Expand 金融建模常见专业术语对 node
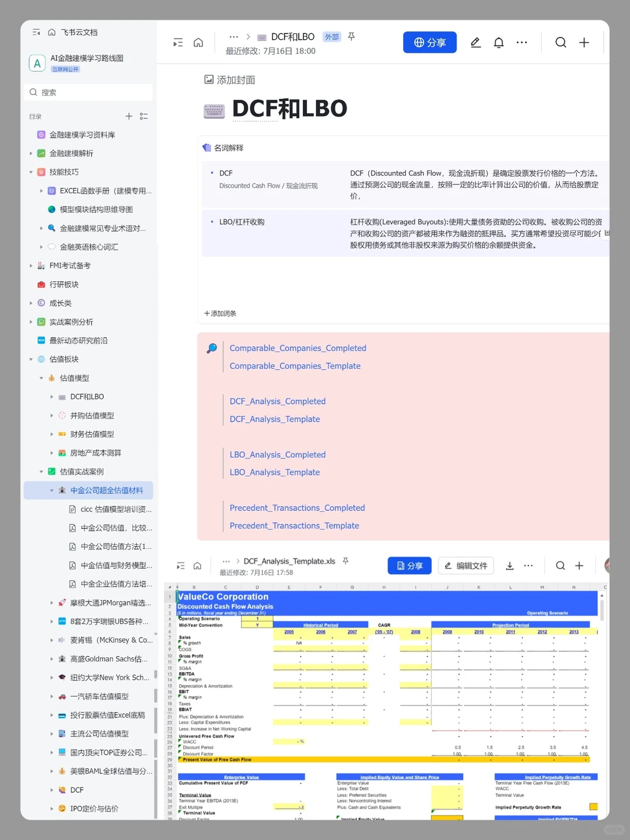This screenshot has width=630, height=840. coord(41,228)
